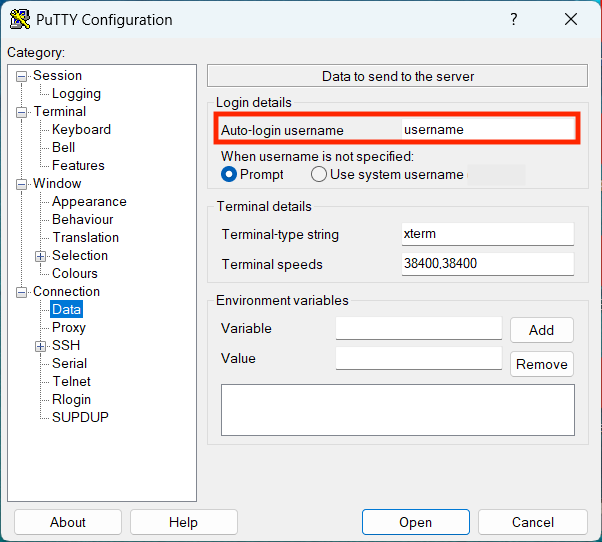Open the Behaviour category
The width and height of the screenshot is (602, 542).
click(x=83, y=220)
